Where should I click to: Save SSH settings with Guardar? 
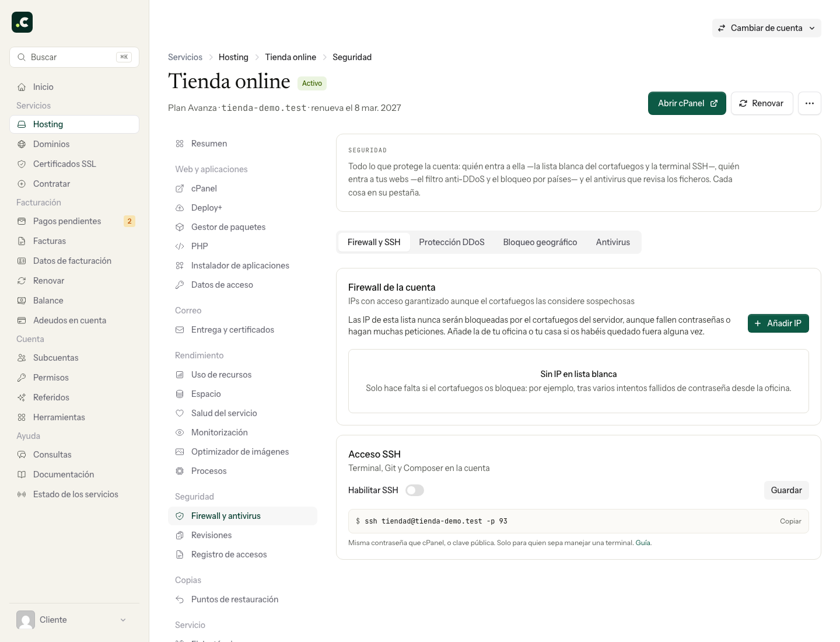click(786, 490)
